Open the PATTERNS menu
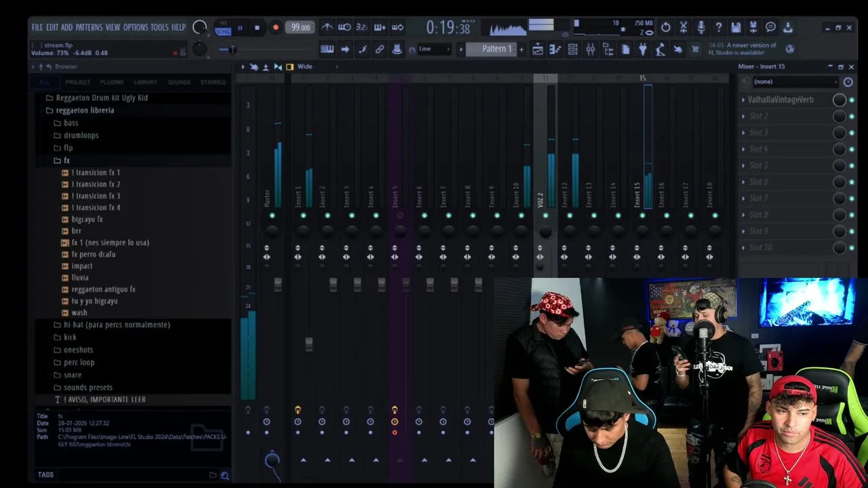 click(x=89, y=27)
